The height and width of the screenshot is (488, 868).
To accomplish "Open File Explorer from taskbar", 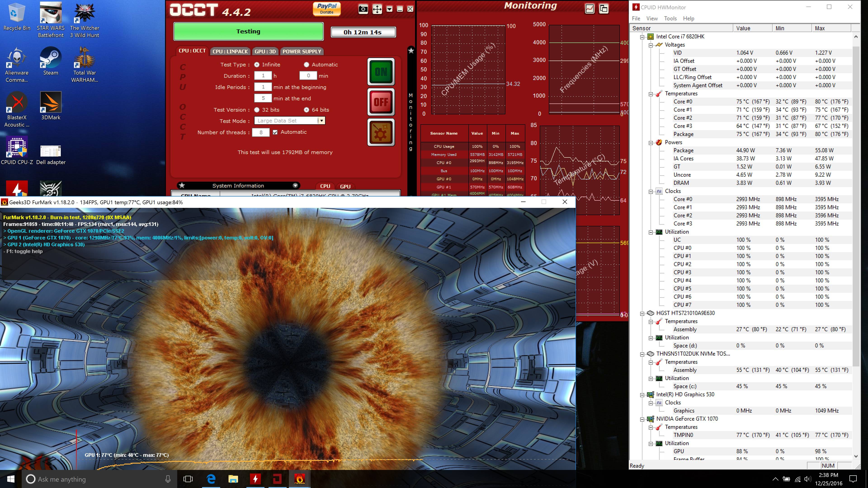I will pyautogui.click(x=233, y=479).
